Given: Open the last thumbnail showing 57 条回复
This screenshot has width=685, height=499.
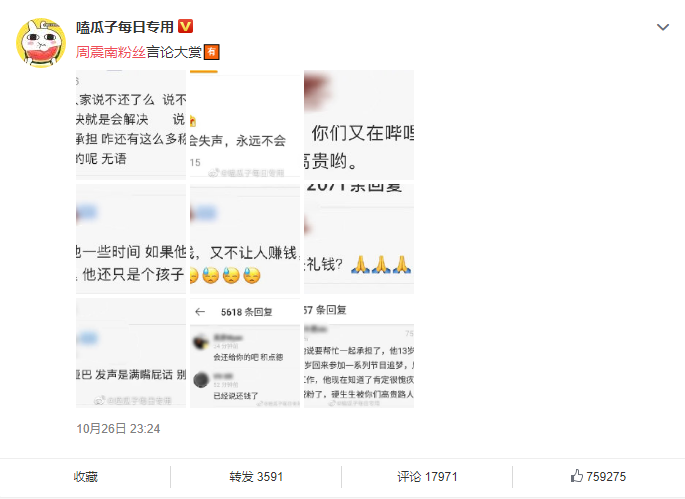Looking at the screenshot, I should 359,353.
